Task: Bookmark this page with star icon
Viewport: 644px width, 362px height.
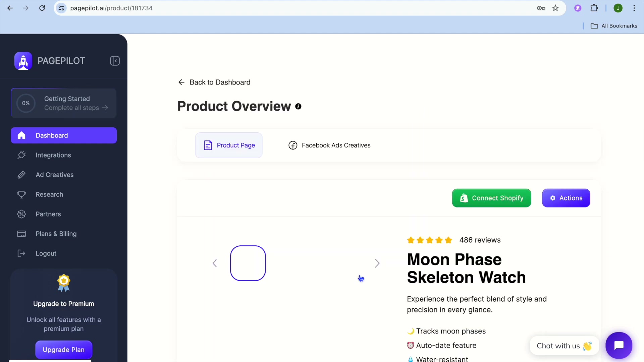Action: [555, 8]
